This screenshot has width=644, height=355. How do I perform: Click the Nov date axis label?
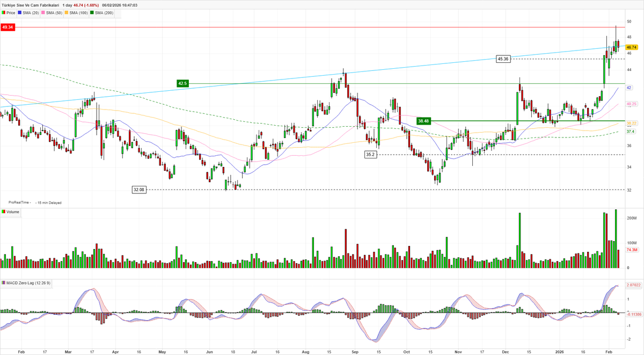tap(458, 351)
